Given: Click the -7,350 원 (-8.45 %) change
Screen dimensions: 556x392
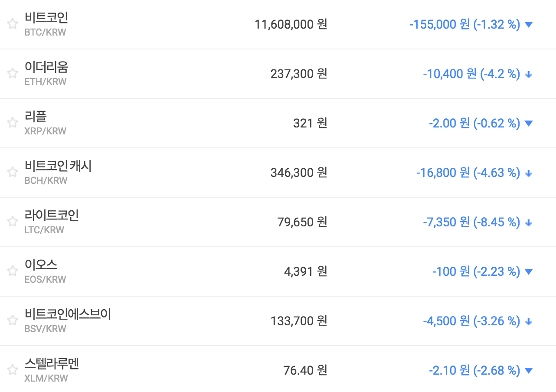Looking at the screenshot, I should [471, 222].
